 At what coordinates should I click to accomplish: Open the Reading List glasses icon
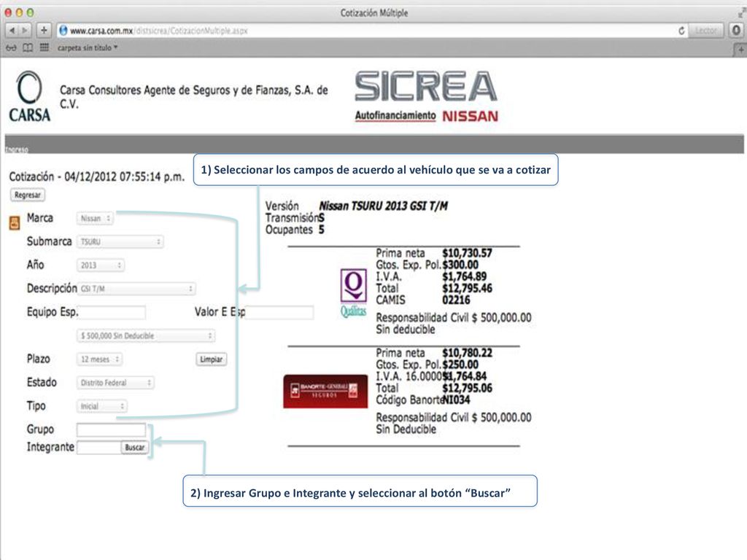pos(11,47)
